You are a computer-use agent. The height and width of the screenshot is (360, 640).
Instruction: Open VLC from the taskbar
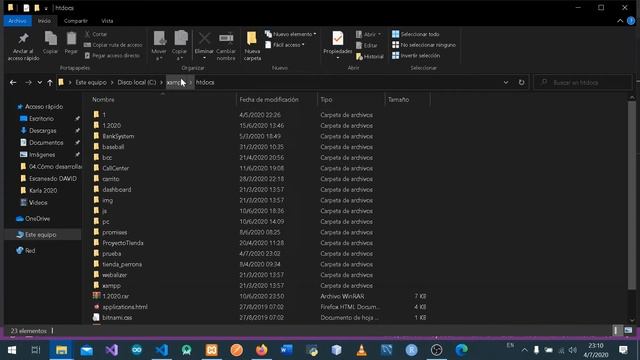point(361,350)
